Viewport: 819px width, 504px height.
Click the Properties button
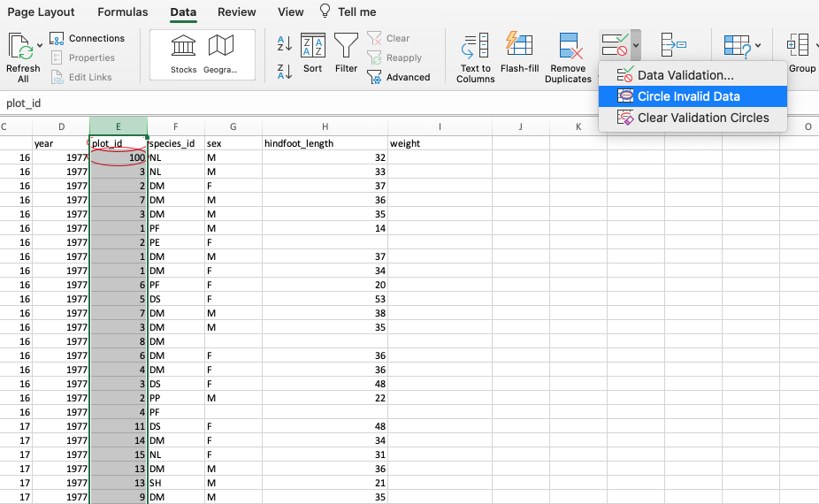point(83,57)
